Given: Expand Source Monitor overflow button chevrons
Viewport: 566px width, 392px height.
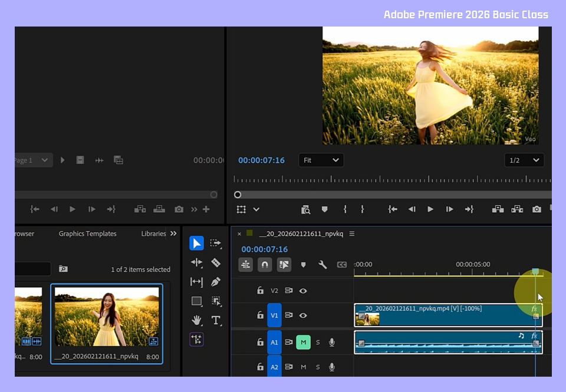Looking at the screenshot, I should (x=194, y=209).
